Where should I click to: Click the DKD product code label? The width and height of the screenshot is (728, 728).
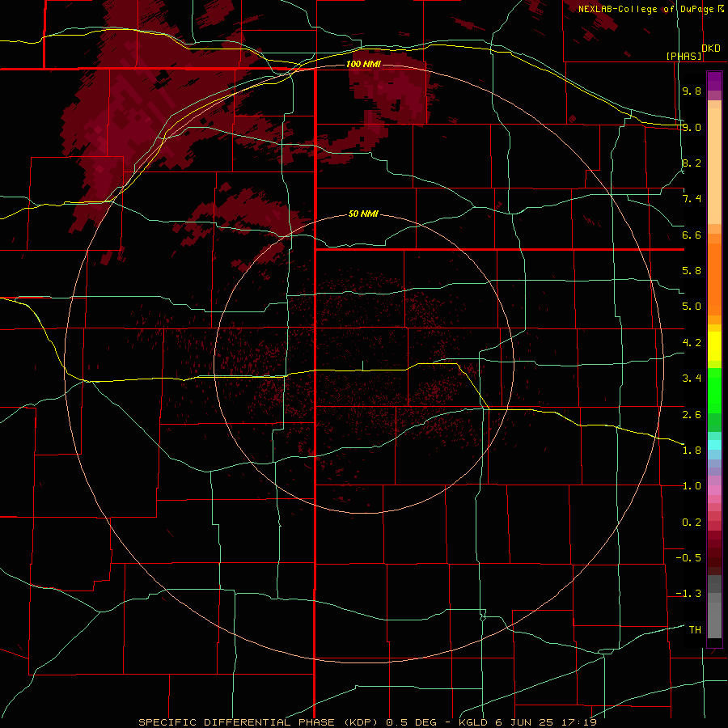click(711, 49)
